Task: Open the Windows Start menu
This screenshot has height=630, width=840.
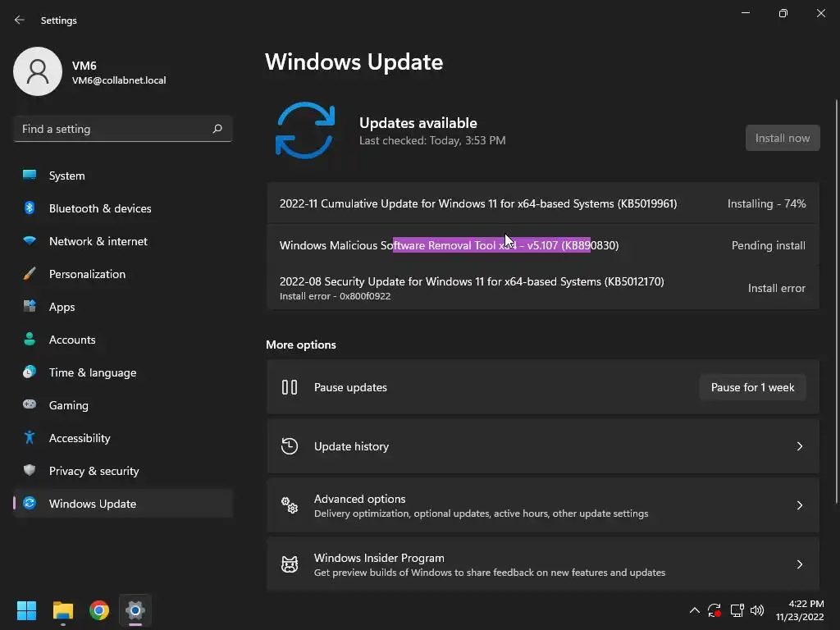Action: tap(26, 610)
